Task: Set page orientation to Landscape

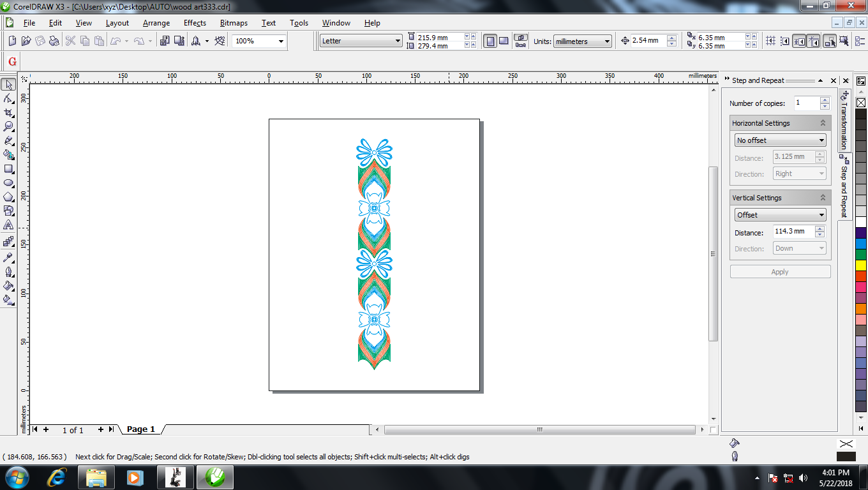Action: (x=504, y=41)
